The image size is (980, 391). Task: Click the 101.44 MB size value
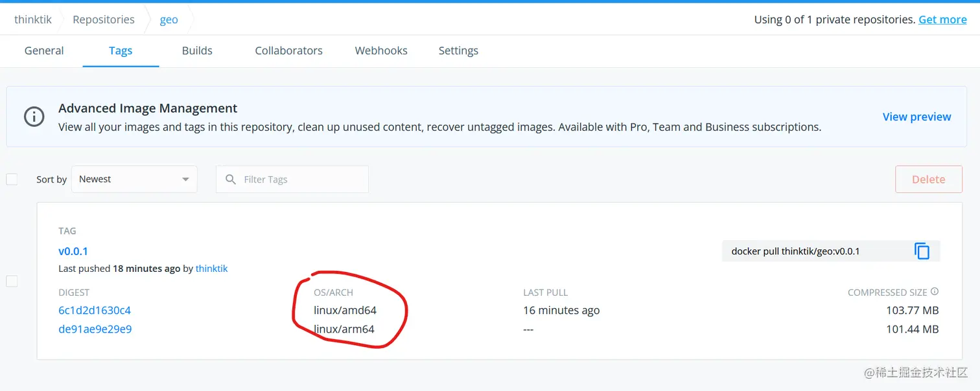pos(912,329)
